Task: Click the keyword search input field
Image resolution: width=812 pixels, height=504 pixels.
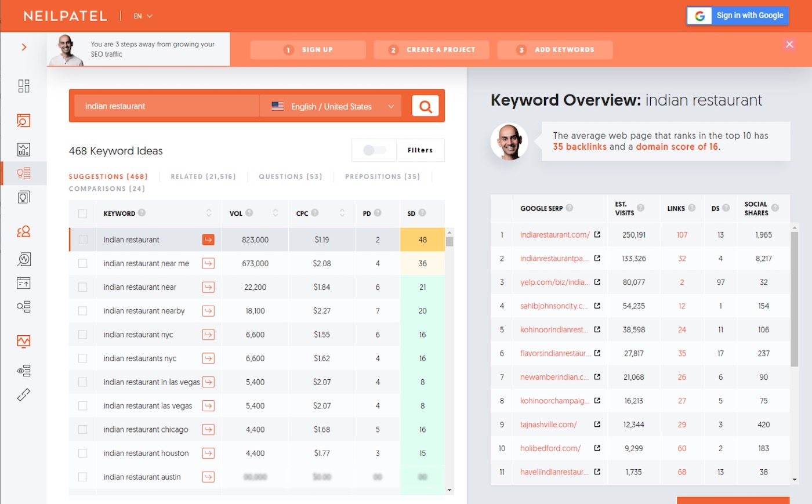Action: [166, 106]
